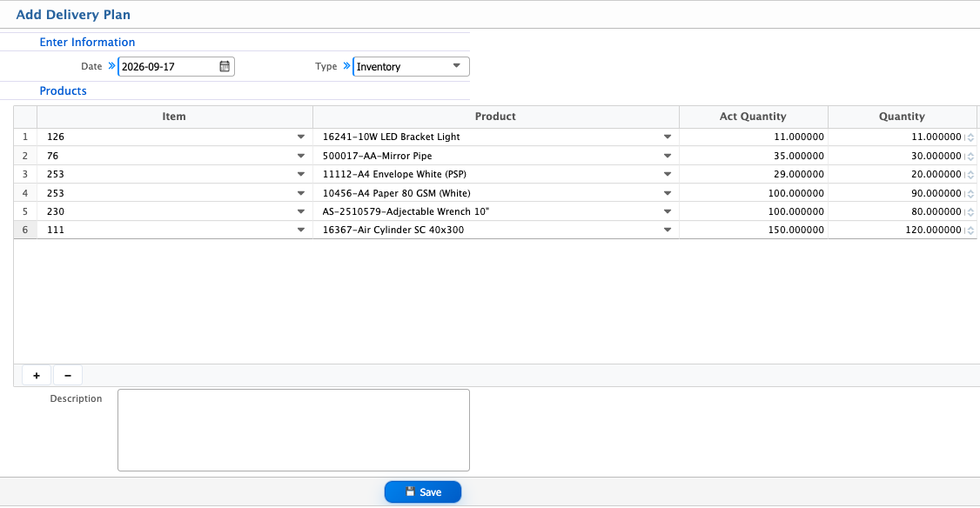Expand Item dropdown in row 126

point(300,137)
